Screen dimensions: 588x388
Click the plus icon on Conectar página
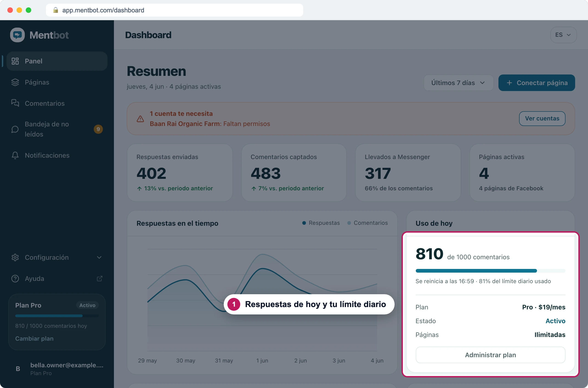(x=509, y=83)
